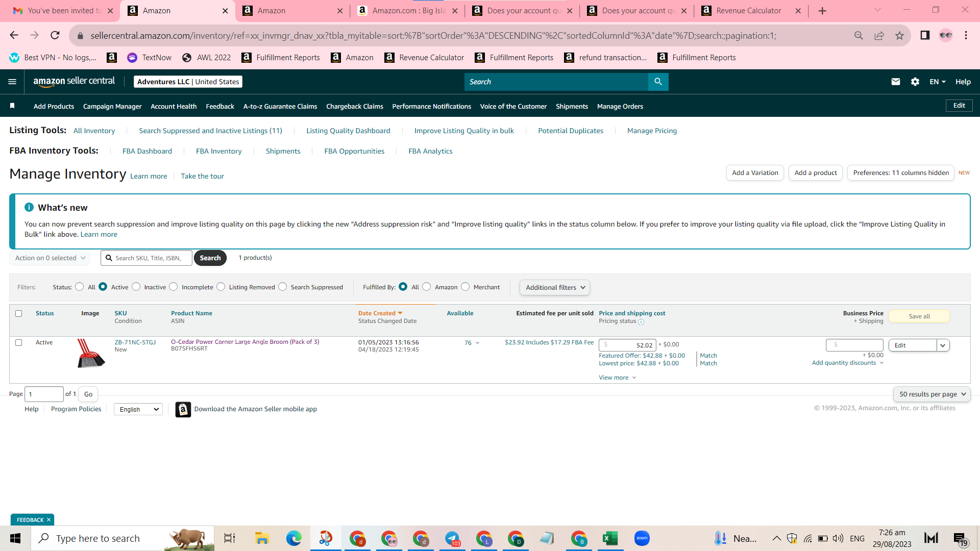This screenshot has height=551, width=980.
Task: Click the browser back arrow
Action: click(x=14, y=35)
